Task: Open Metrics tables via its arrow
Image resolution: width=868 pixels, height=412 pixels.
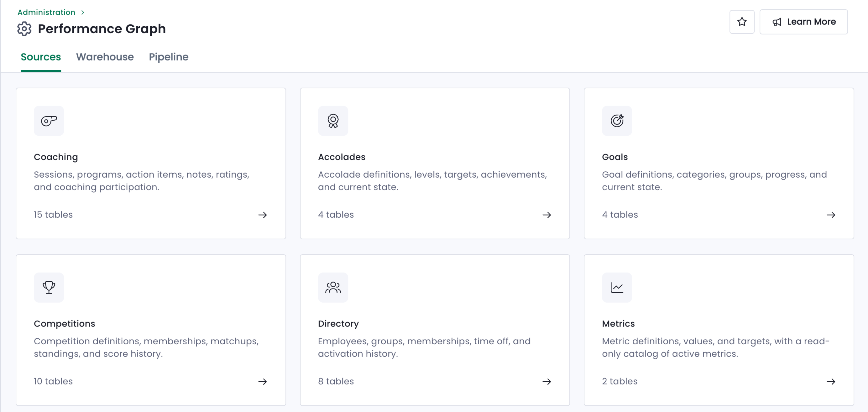Action: tap(831, 381)
